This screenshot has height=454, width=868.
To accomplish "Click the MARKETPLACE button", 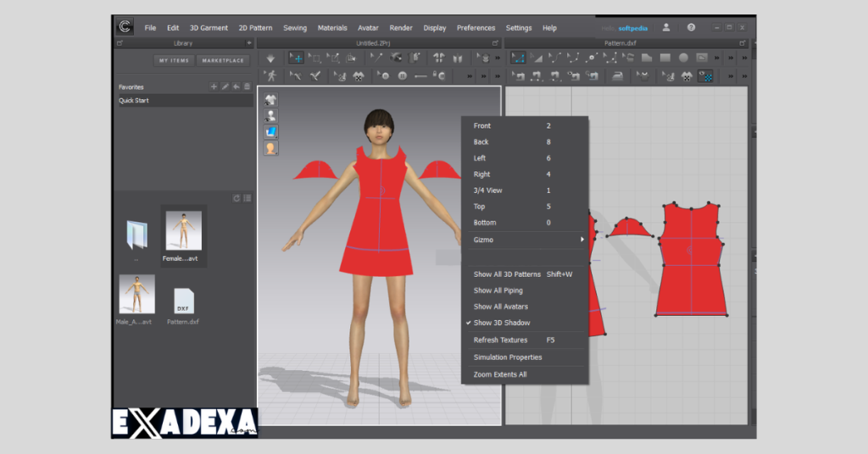I will point(221,60).
